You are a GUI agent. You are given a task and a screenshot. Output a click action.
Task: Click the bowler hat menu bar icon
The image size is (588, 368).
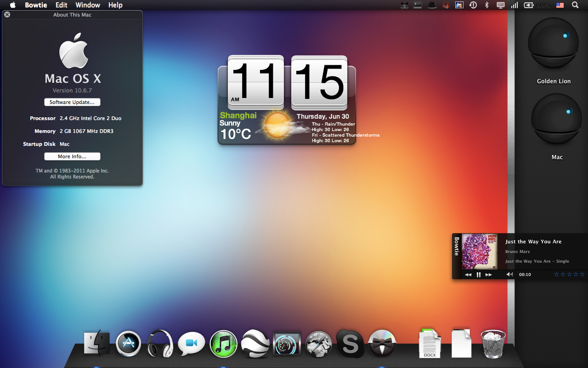(x=432, y=5)
